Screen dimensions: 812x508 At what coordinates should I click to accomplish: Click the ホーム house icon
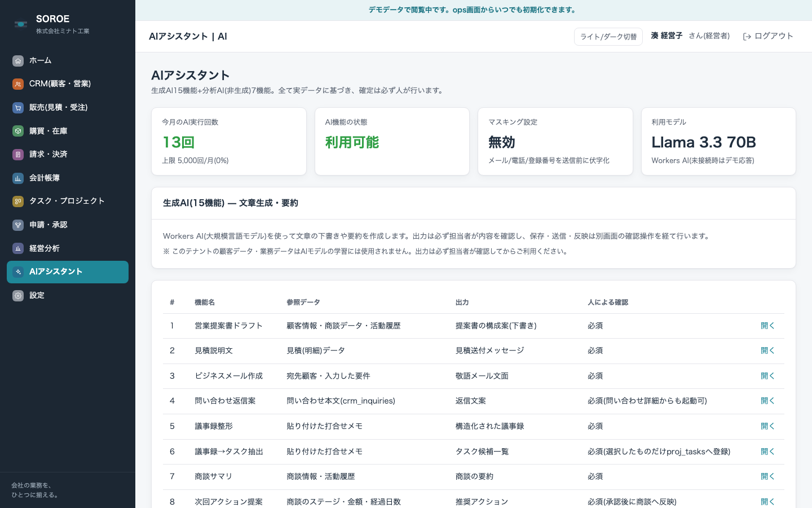[x=18, y=60]
